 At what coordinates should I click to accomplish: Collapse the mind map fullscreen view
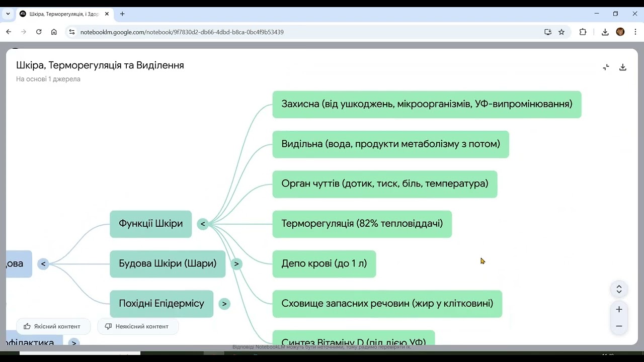(606, 67)
